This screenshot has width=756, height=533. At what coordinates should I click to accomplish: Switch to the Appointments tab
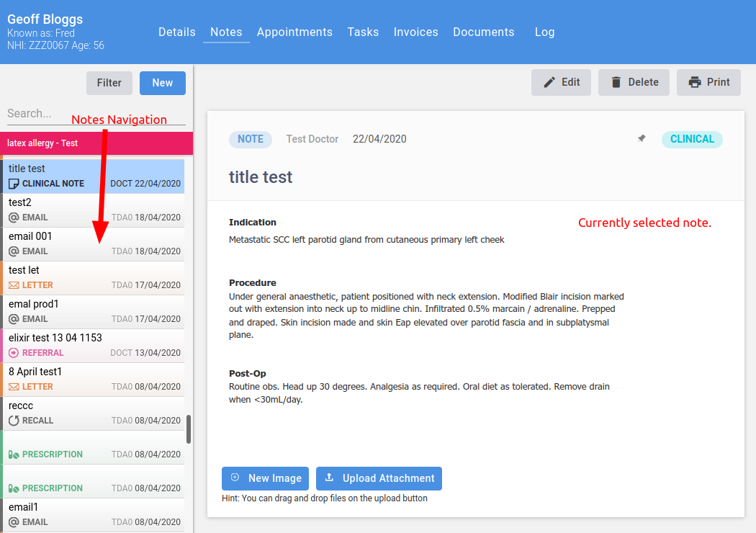[x=294, y=32]
